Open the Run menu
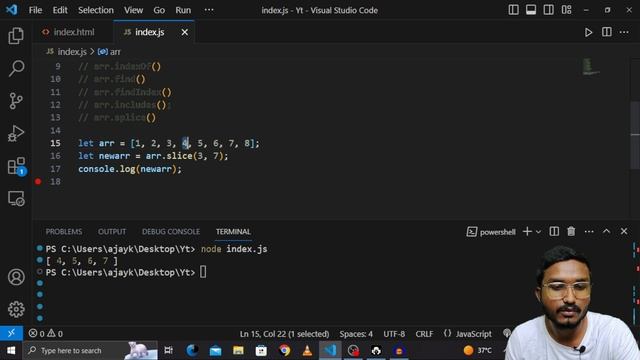The height and width of the screenshot is (360, 640). (x=183, y=10)
